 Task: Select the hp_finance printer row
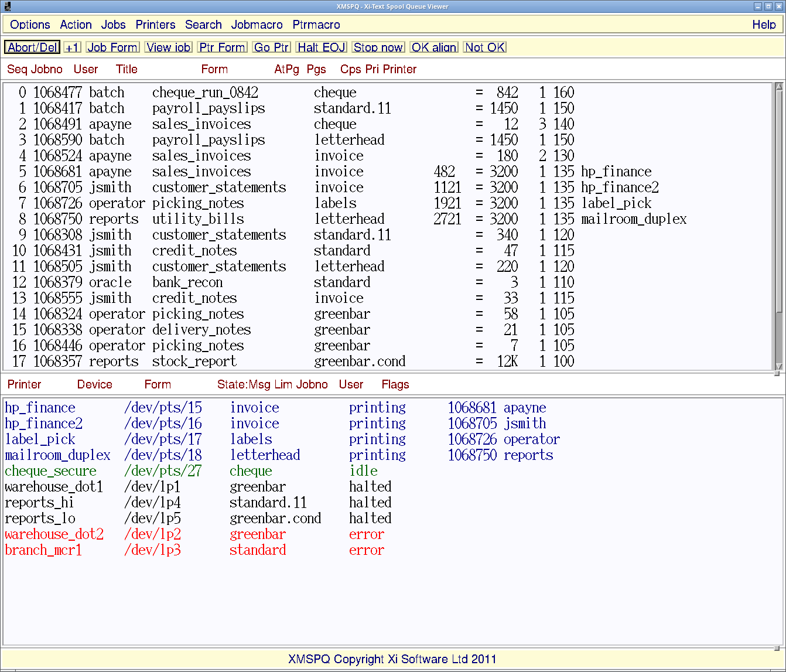tap(392, 408)
